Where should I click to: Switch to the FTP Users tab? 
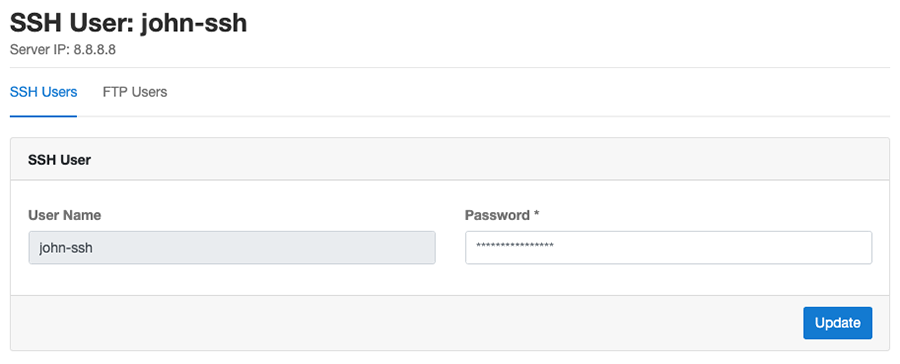coord(135,92)
